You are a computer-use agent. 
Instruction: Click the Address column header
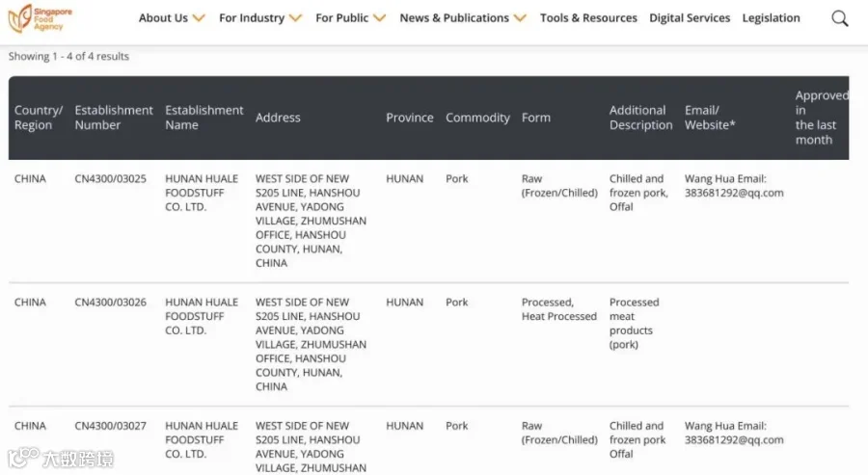(x=278, y=118)
